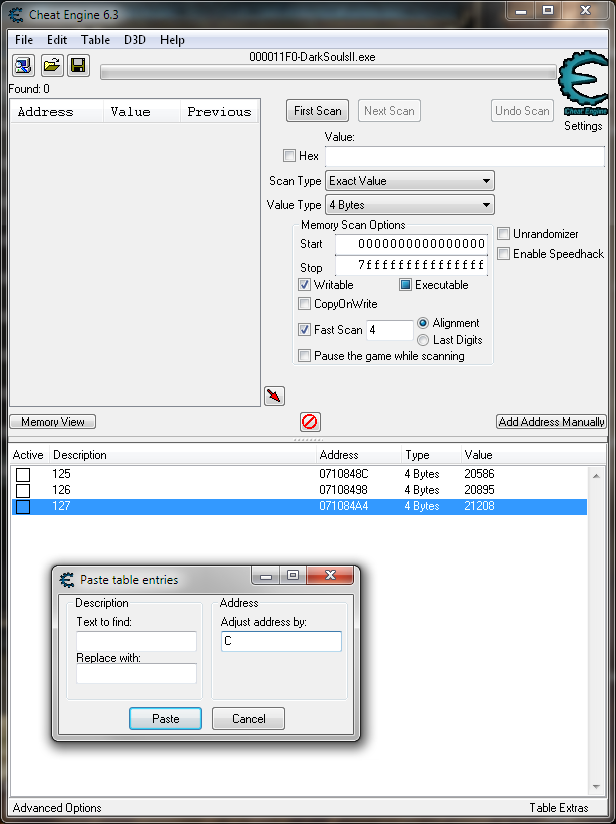Click the Fast Scan alignment value field
616x824 pixels.
(x=389, y=330)
